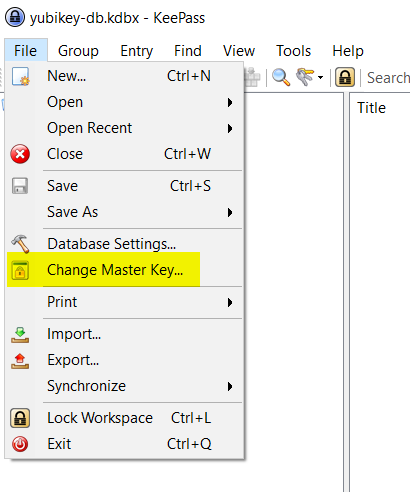Image resolution: width=410 pixels, height=492 pixels.
Task: Click into the Search field
Action: [x=388, y=78]
